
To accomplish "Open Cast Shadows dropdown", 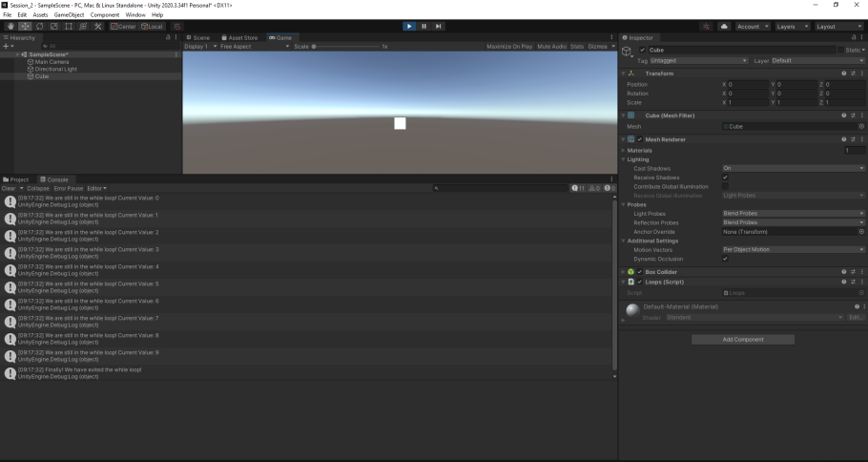I will coord(794,168).
